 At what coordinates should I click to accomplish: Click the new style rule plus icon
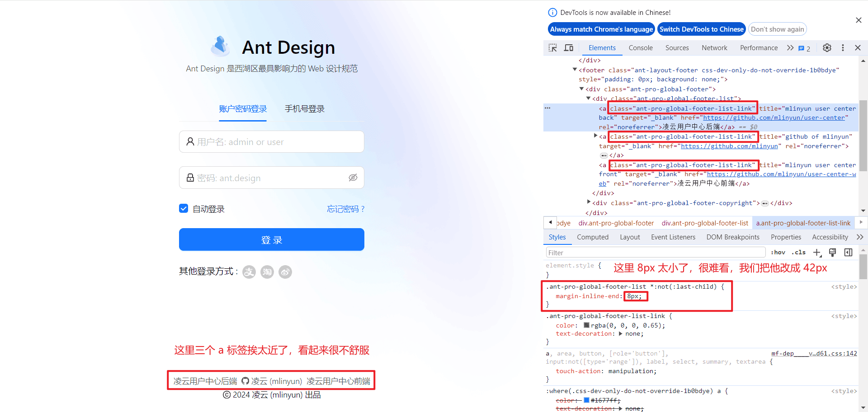(x=817, y=253)
